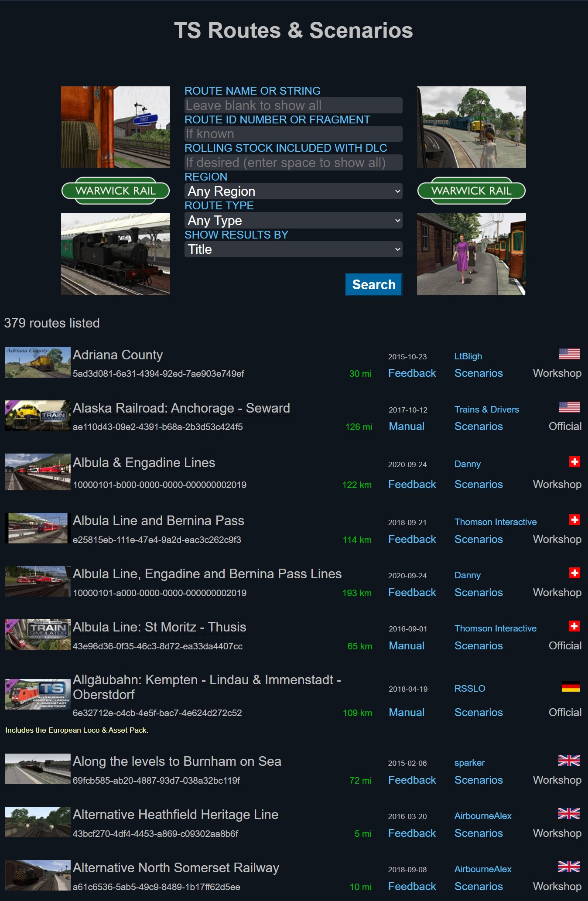The height and width of the screenshot is (901, 588).
Task: Open Along the levels to Burnham thumbnail
Action: (x=38, y=769)
